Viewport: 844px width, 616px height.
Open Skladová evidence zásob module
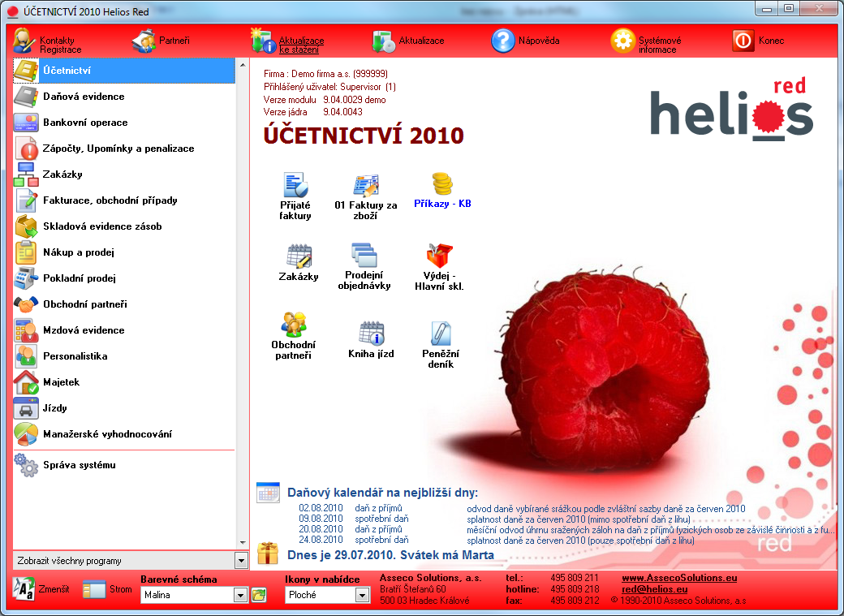pos(124,226)
